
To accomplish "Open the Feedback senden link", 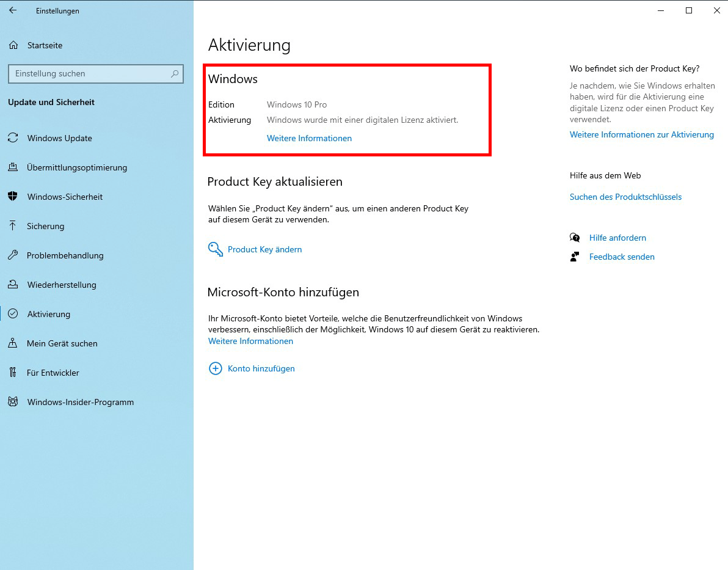I will coord(622,257).
